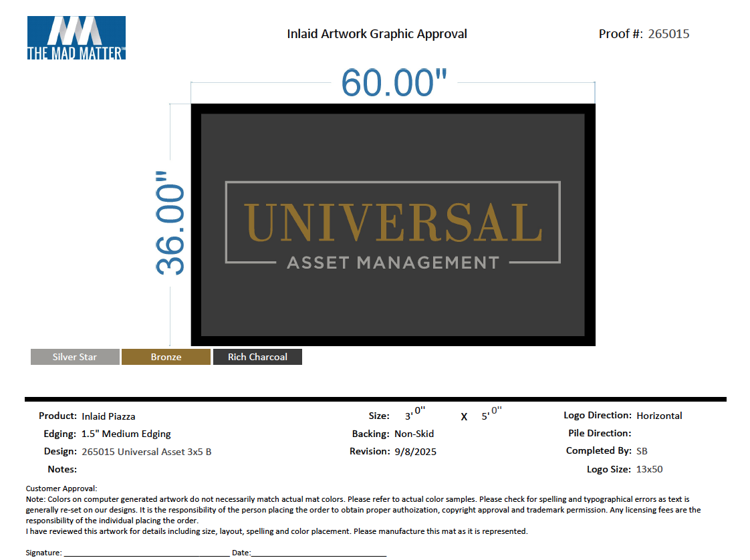Select the Rich Charcoal color swatch
Viewport: 750px width, 560px height.
coord(257,357)
